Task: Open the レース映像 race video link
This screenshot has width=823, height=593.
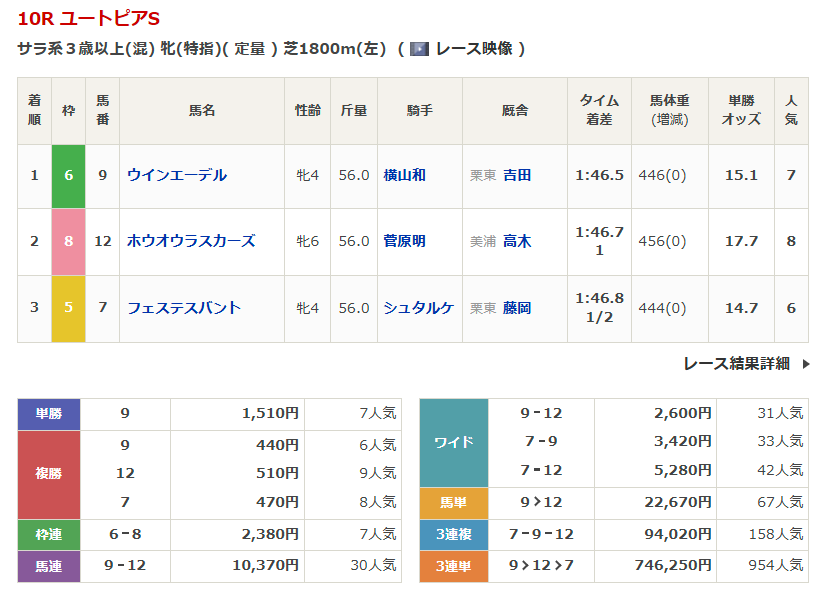Action: [474, 49]
